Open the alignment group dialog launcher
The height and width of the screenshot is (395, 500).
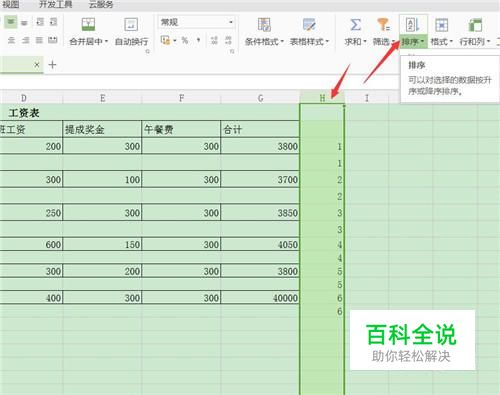147,51
